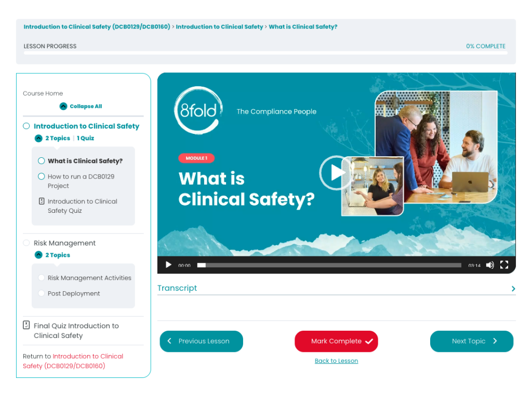Click the 1 Quiz label
This screenshot has height=394, width=532.
[85, 138]
